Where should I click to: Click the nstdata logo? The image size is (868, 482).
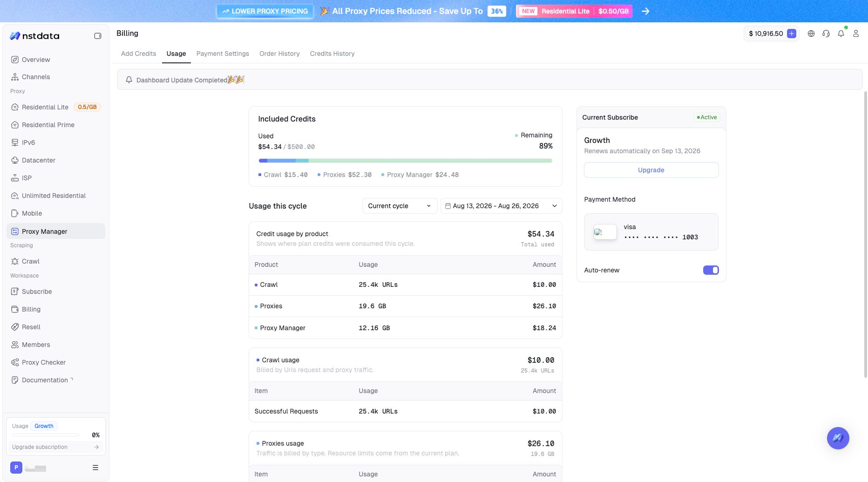point(35,36)
